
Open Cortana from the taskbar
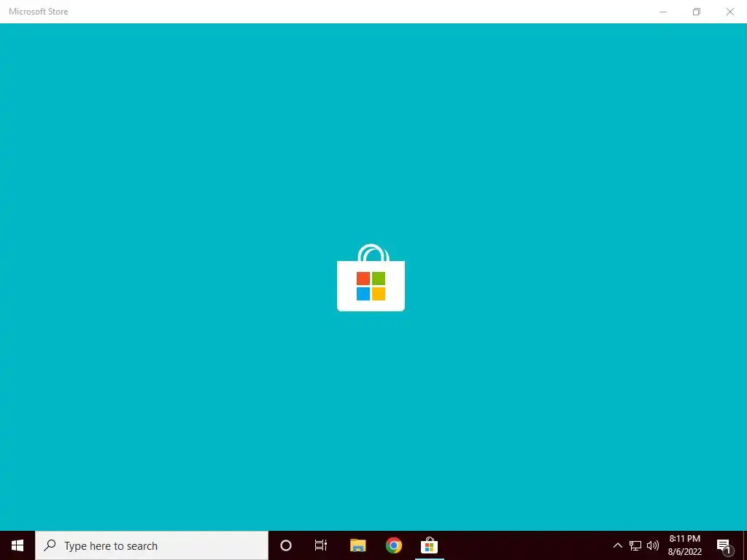coord(286,545)
